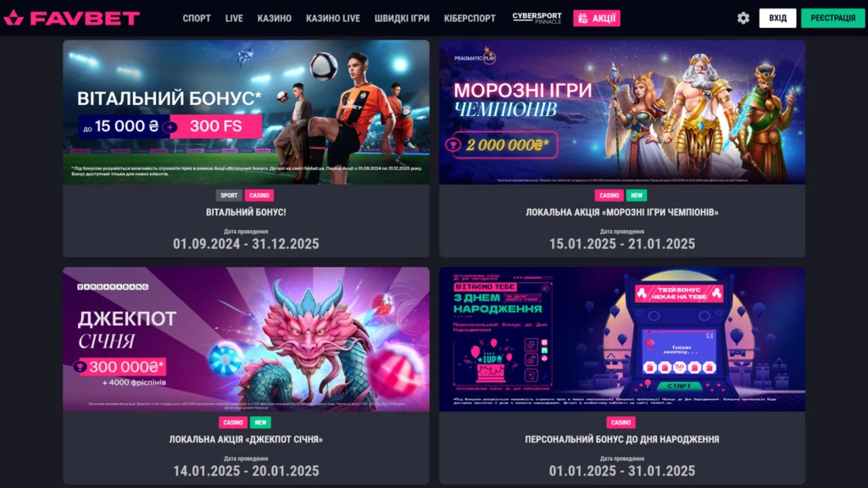Click the Локальна акція «Джекпот січня» title
Image resolution: width=868 pixels, height=488 pixels.
click(246, 440)
